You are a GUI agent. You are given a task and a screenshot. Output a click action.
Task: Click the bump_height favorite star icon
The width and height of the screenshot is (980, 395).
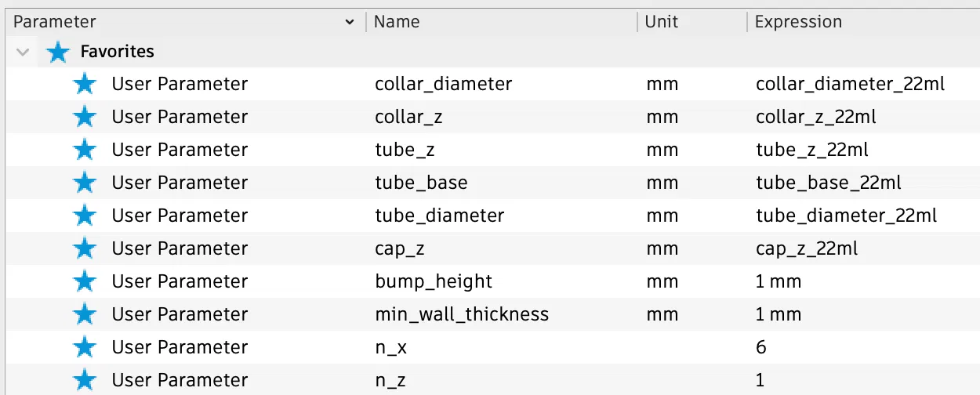coord(84,281)
